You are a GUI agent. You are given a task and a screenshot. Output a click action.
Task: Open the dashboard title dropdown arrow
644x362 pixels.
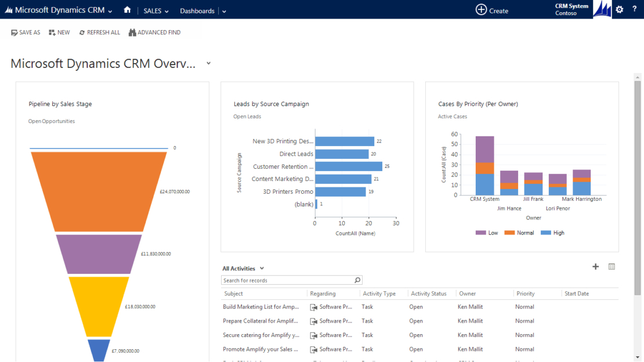pos(208,63)
